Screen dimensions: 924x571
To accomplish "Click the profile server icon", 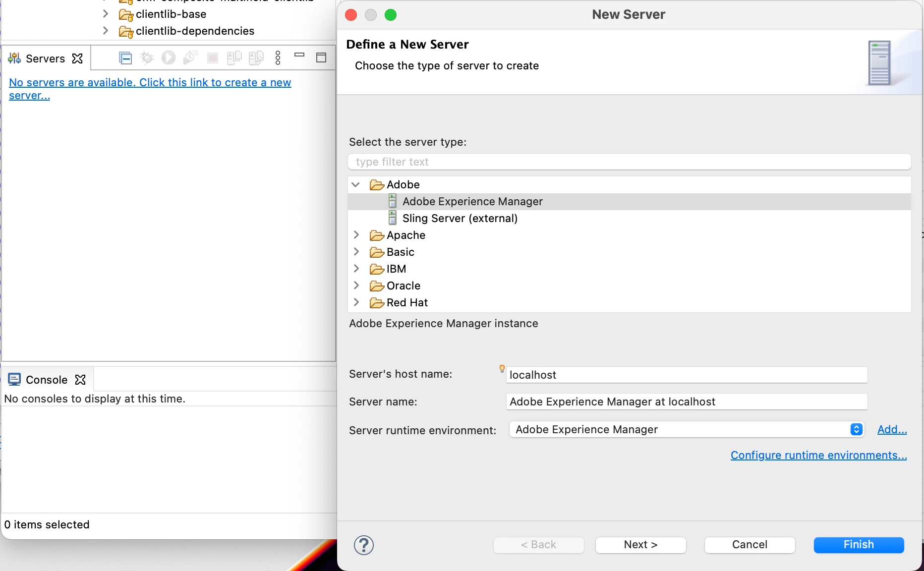I will (190, 58).
